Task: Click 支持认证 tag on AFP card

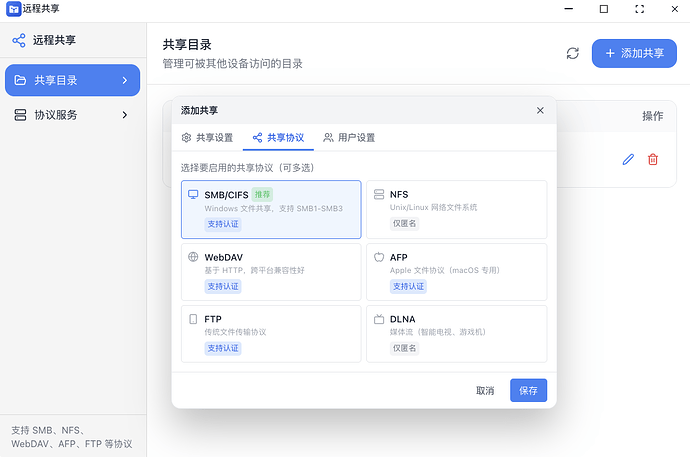Action: (x=408, y=286)
